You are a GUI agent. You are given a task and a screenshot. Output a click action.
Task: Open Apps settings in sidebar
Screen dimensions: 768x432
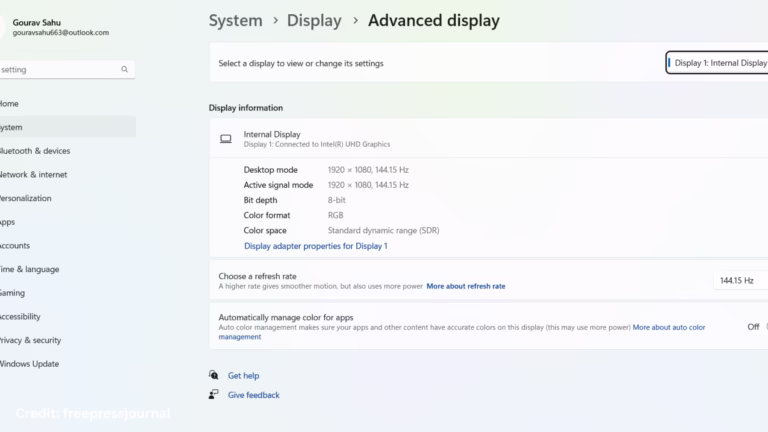[x=68, y=222]
